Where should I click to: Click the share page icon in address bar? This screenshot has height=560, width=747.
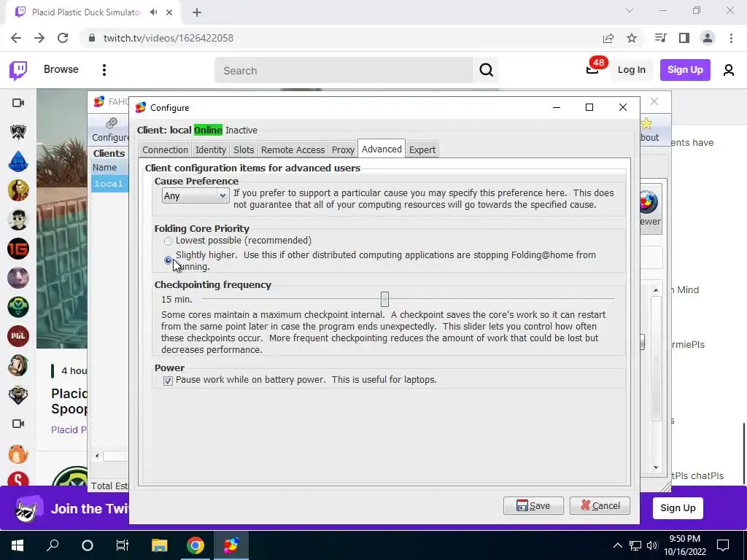[x=608, y=38]
